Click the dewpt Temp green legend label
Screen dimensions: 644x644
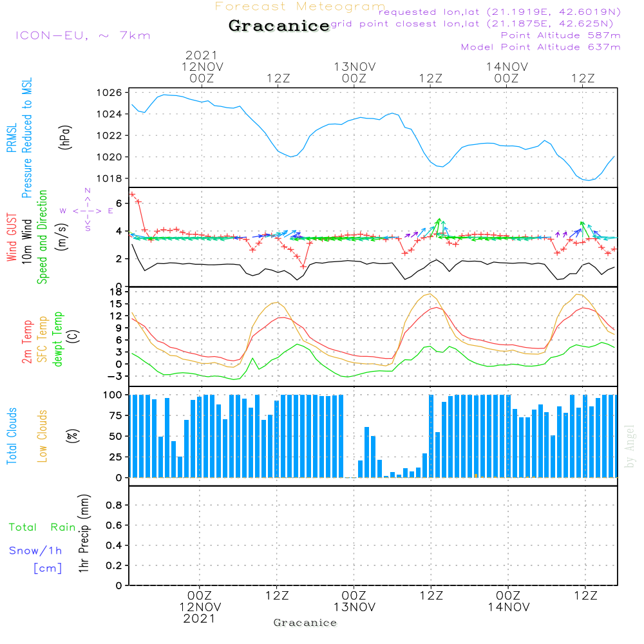tap(57, 339)
